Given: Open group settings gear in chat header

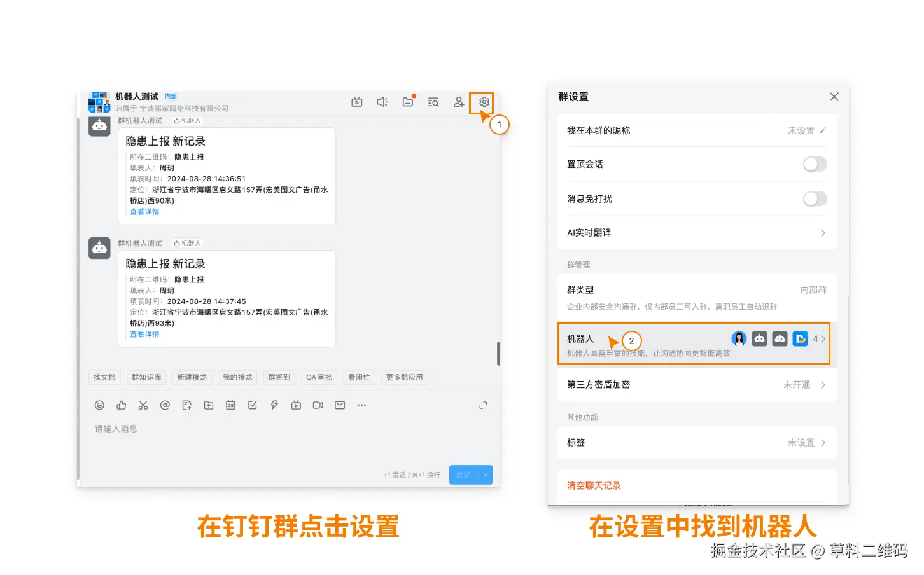Looking at the screenshot, I should [x=484, y=102].
